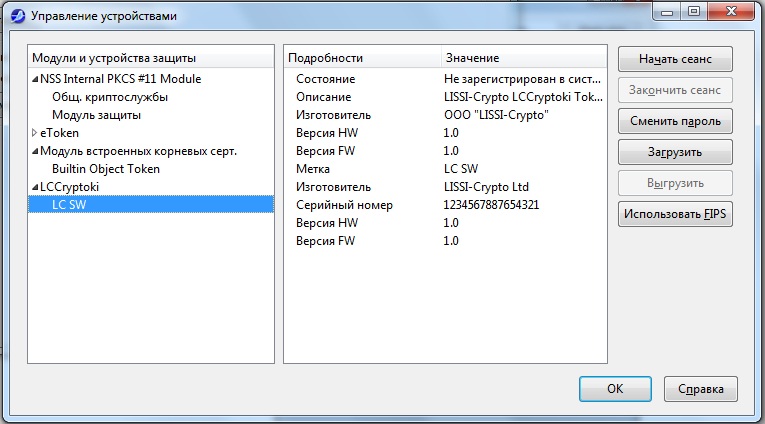The width and height of the screenshot is (765, 424).
Task: Select Модуль защиты tree item
Action: point(96,115)
